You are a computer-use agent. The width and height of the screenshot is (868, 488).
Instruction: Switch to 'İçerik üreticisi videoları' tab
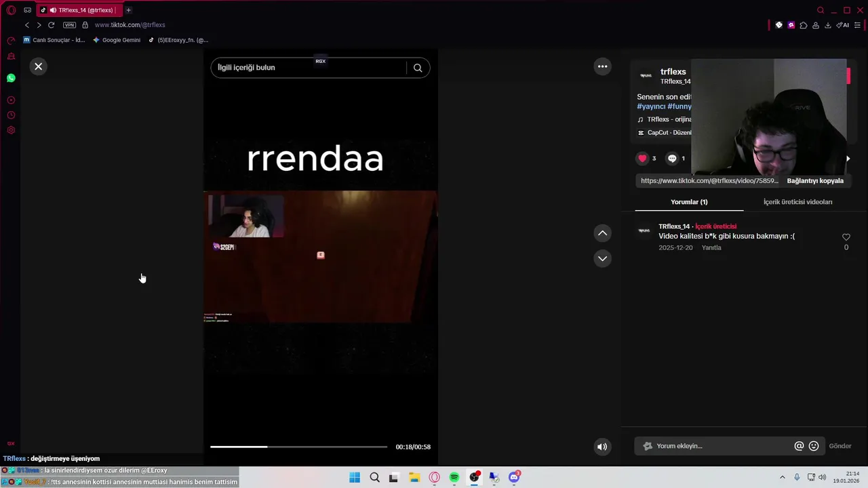(797, 202)
